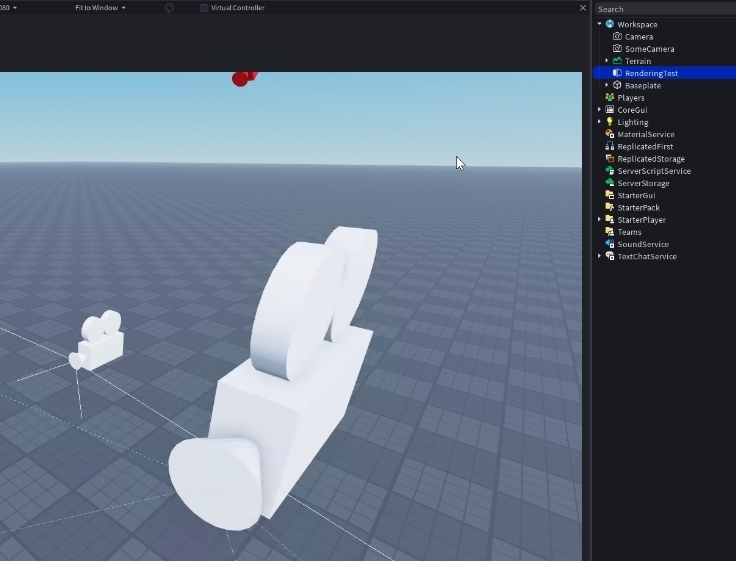Click the Players service icon

click(610, 97)
